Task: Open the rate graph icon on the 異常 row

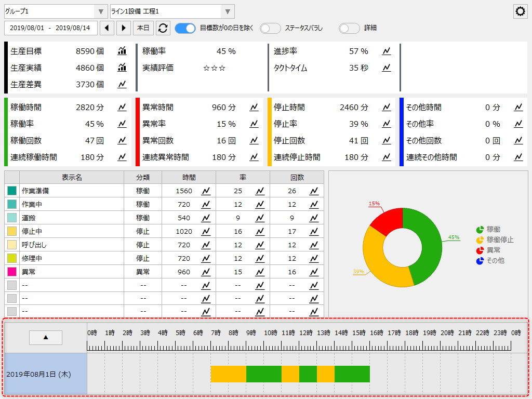Action: [259, 272]
